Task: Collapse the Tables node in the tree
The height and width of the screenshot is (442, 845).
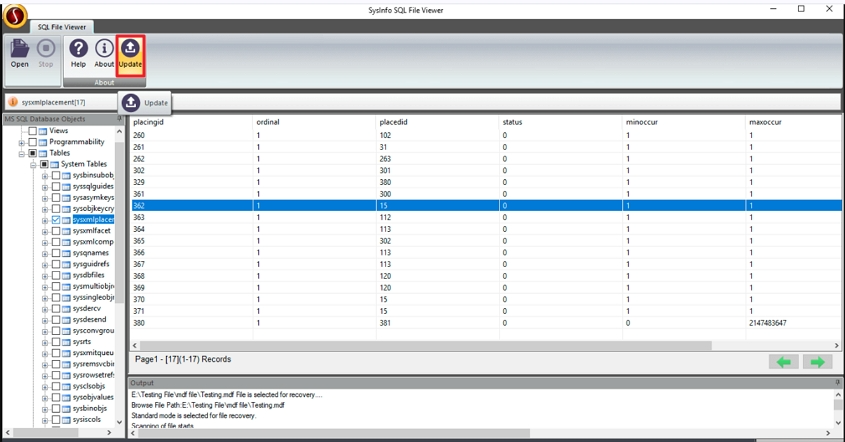Action: pos(21,153)
